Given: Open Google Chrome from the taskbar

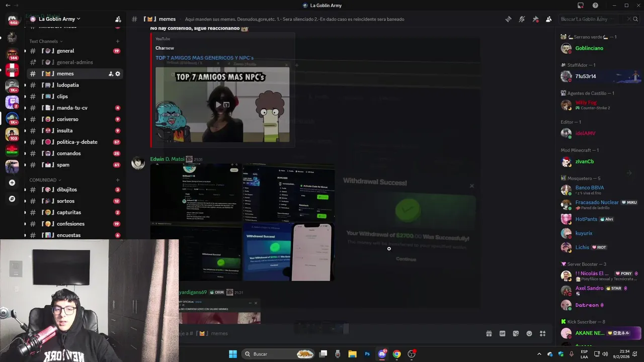Looking at the screenshot, I should click(x=396, y=354).
